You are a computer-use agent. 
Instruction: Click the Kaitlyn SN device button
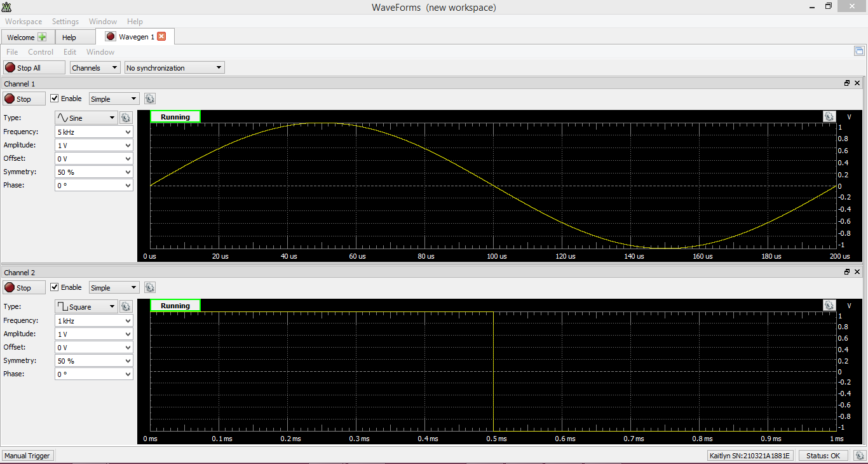[750, 455]
